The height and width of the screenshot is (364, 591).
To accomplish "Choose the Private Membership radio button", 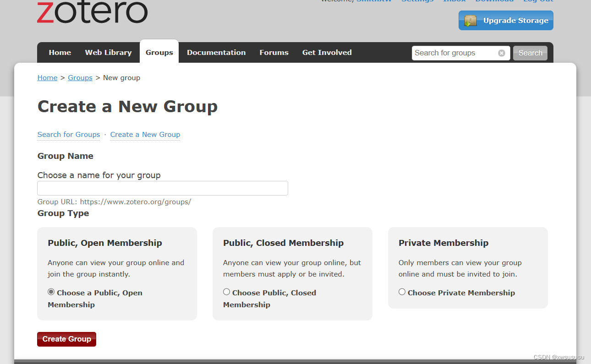I will pyautogui.click(x=402, y=292).
